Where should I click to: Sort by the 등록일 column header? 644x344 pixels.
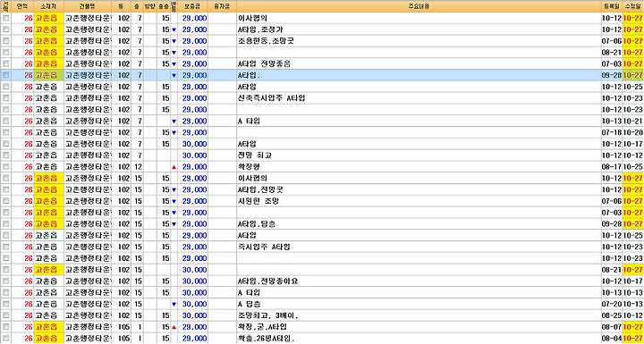point(612,6)
